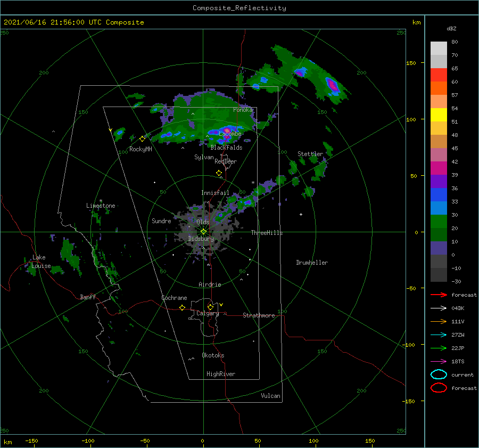Choose the green 22JP arrow icon
Viewport: 479px width, 448px height.
click(x=439, y=348)
